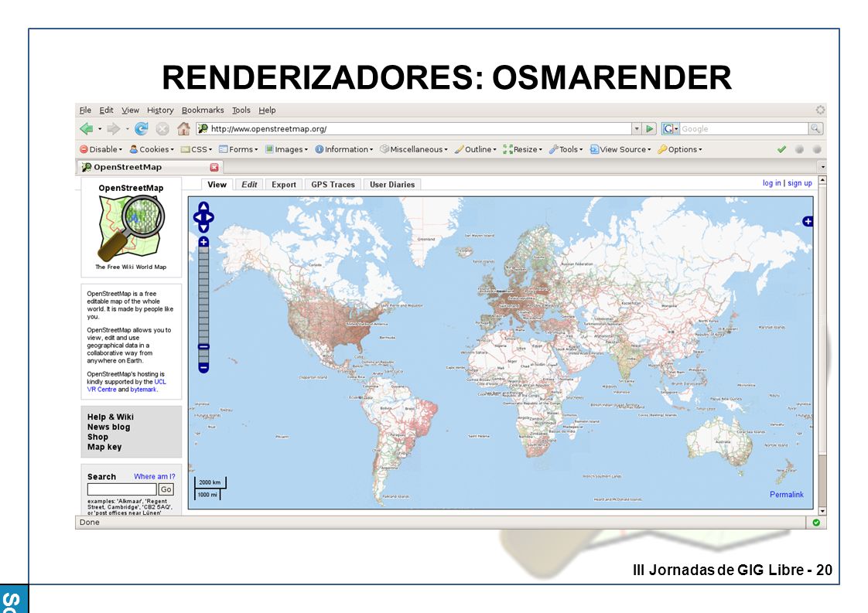The width and height of the screenshot is (868, 613).
Task: Open the Bookmarks menu
Action: 203,110
